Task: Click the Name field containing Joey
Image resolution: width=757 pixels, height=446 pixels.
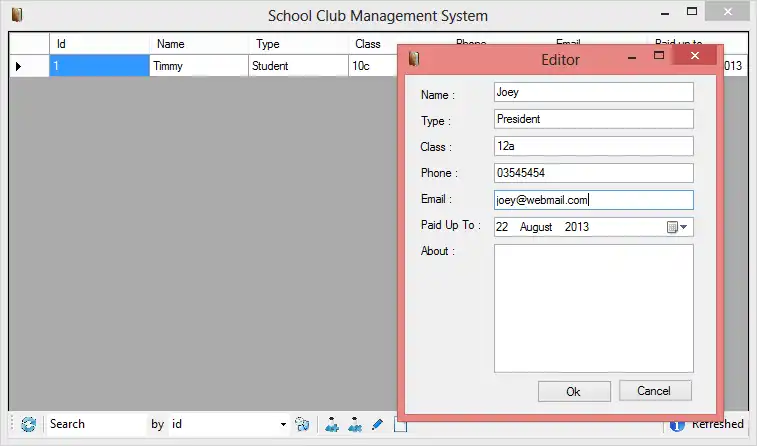Action: (x=593, y=92)
